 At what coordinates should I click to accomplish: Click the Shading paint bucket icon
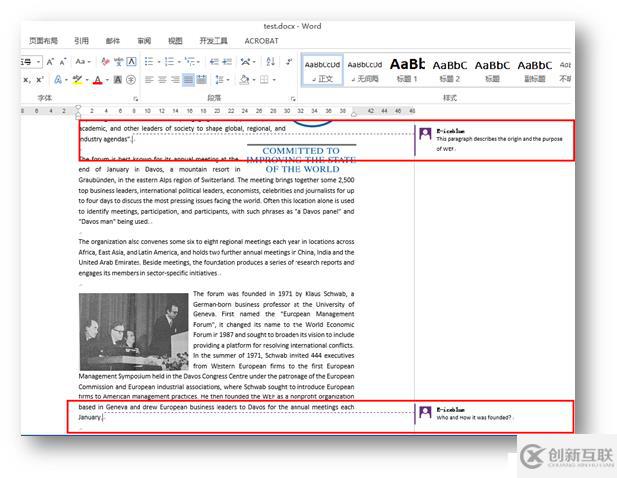point(244,80)
